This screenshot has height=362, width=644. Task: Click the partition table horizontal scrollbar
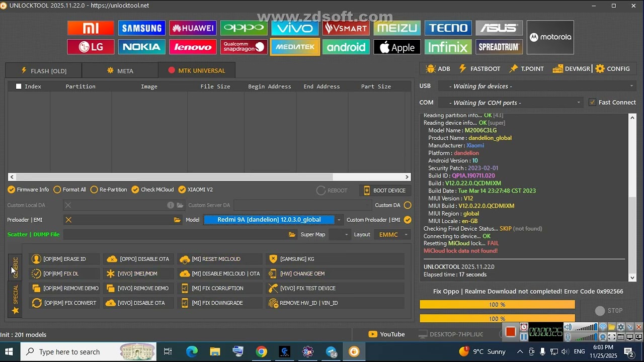[209, 177]
